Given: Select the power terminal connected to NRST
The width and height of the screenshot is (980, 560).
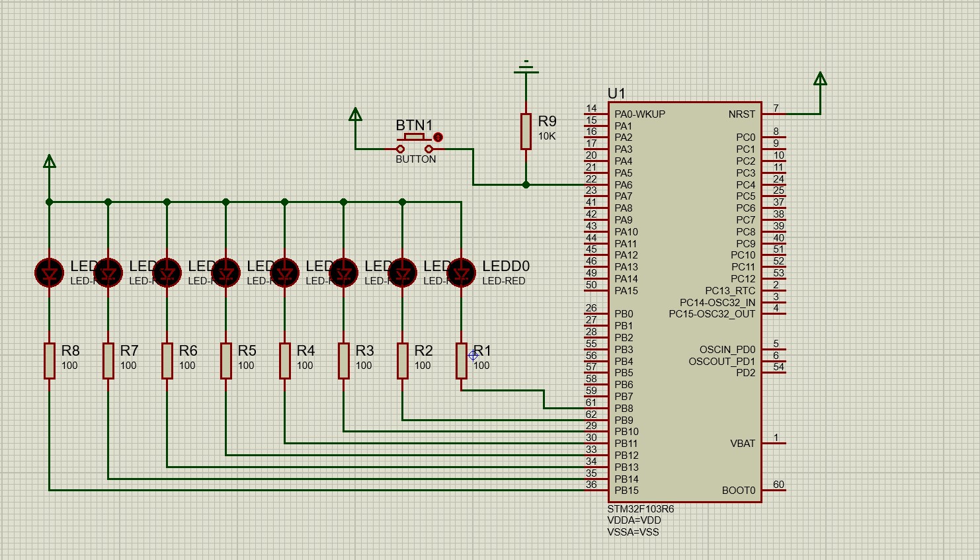Looking at the screenshot, I should tap(820, 79).
